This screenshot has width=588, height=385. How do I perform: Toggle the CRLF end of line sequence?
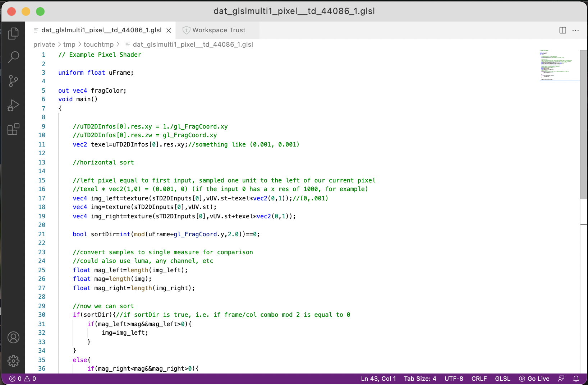pos(479,379)
